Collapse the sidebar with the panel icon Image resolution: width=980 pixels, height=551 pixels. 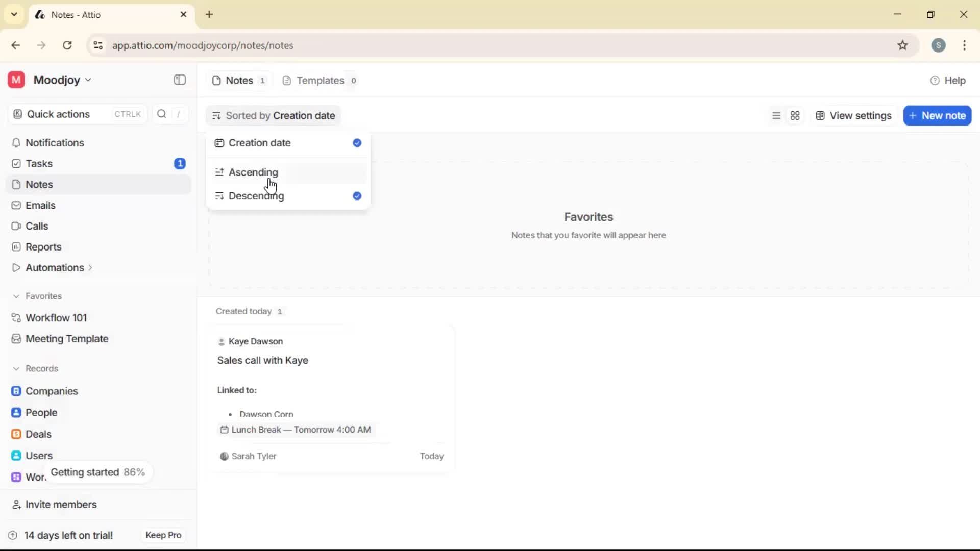[179, 80]
